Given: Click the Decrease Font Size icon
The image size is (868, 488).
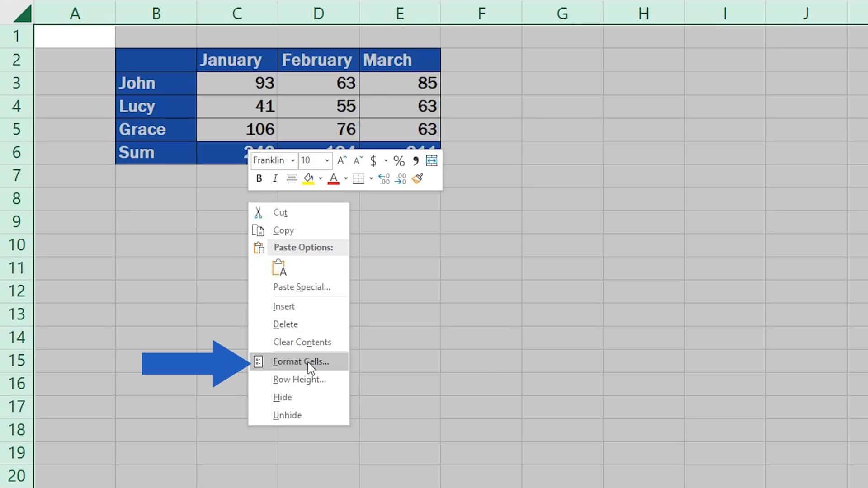Looking at the screenshot, I should pos(358,161).
